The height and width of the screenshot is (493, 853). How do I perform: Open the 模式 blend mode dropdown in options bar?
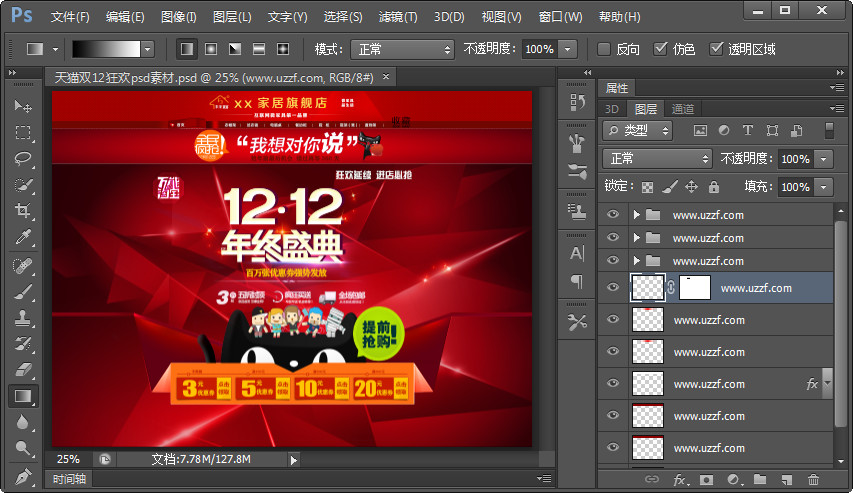tap(403, 50)
